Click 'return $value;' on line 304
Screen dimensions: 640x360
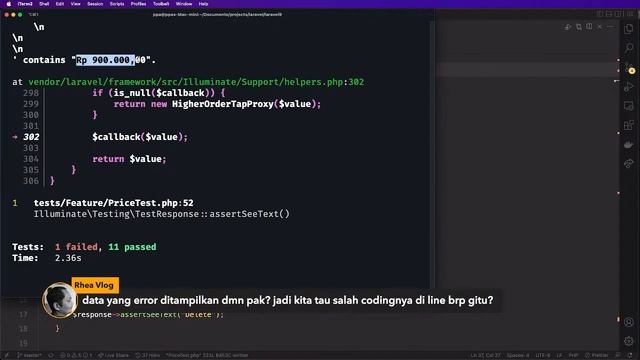click(129, 159)
